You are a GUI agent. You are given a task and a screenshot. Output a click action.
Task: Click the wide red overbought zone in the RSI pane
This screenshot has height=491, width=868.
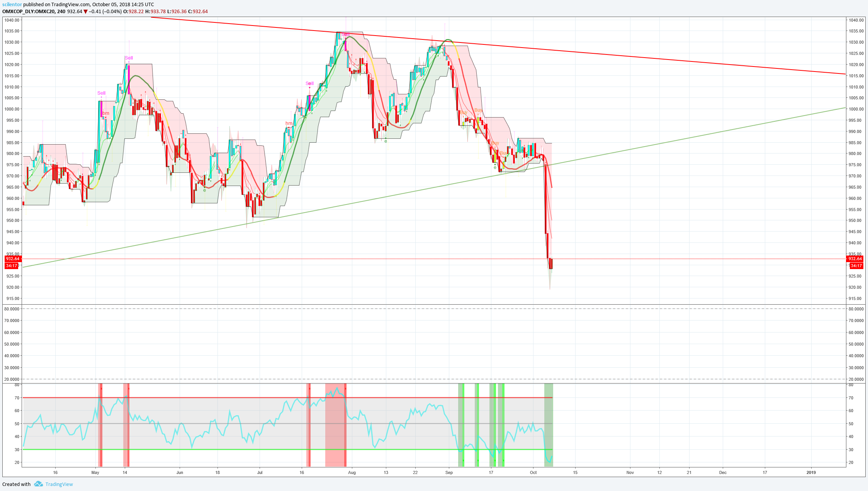tap(336, 425)
